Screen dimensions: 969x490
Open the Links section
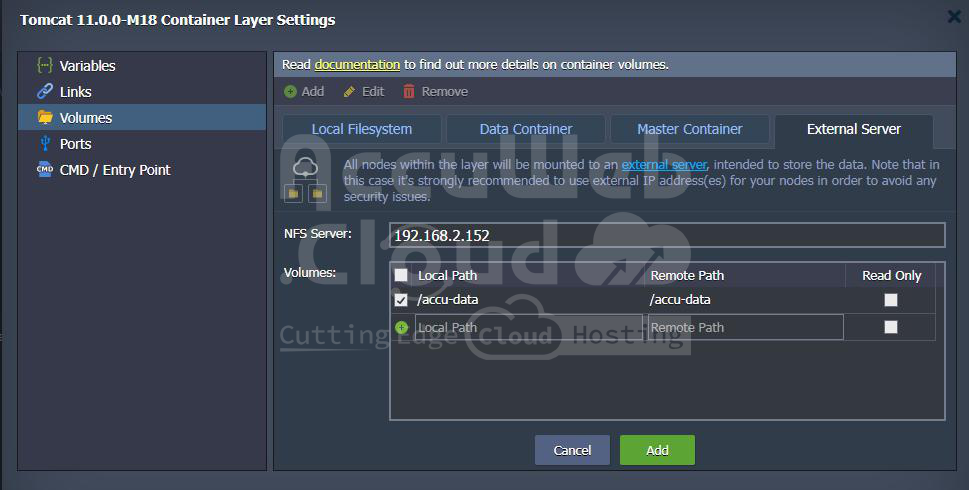[x=142, y=91]
